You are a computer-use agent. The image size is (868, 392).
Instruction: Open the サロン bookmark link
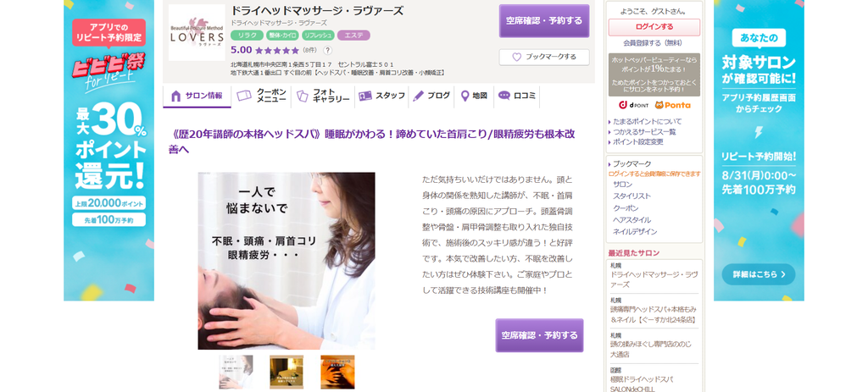[623, 185]
